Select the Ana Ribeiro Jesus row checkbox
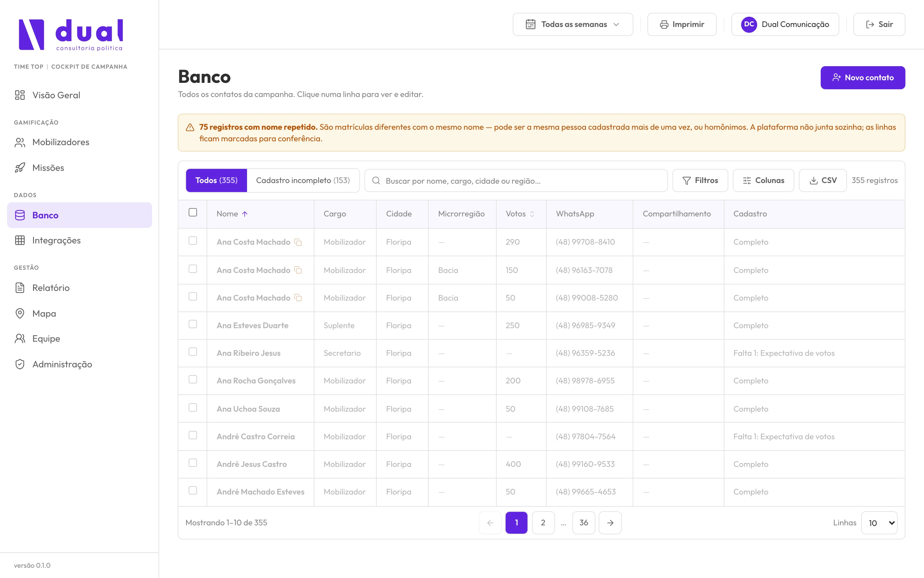Viewport: 924px width, 578px height. [193, 352]
